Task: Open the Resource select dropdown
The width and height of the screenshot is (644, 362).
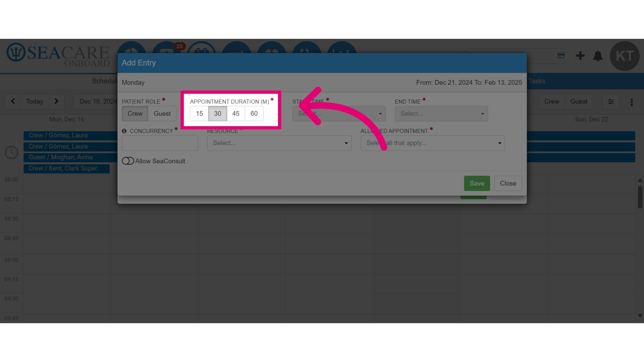Action: [x=279, y=143]
